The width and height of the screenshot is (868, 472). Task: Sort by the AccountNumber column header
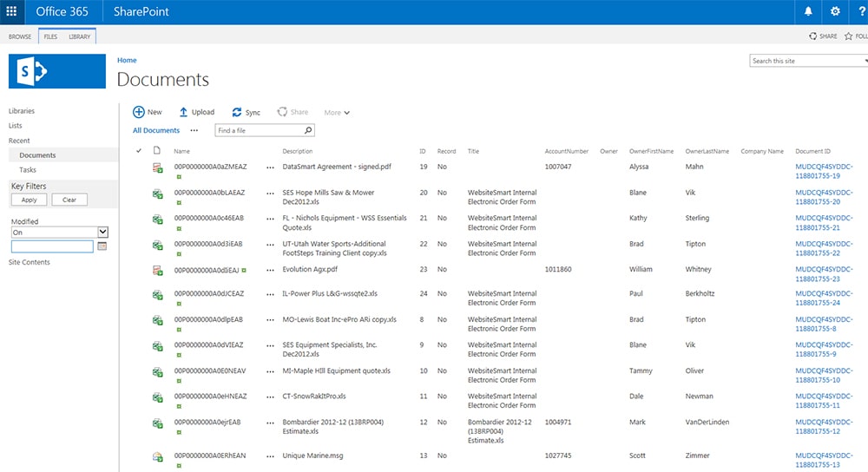point(566,151)
